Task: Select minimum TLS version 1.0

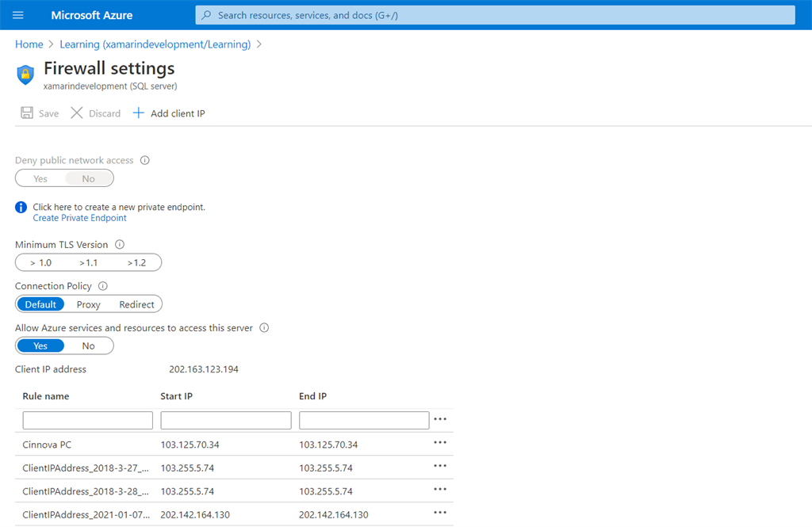Action: click(41, 262)
